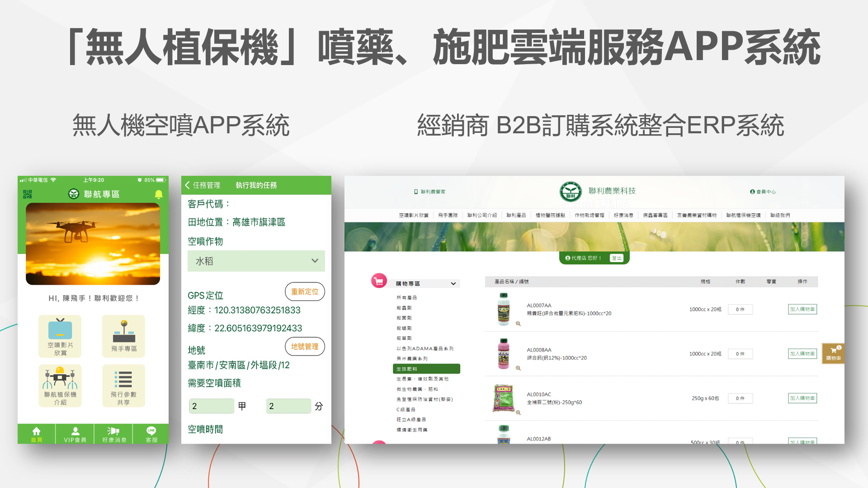Open 聯利產品 nav menu item

coord(516,215)
